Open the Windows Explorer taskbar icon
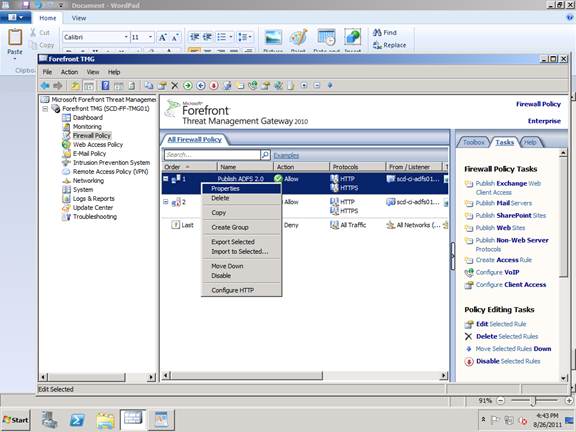This screenshot has height=432, width=576. tap(105, 420)
